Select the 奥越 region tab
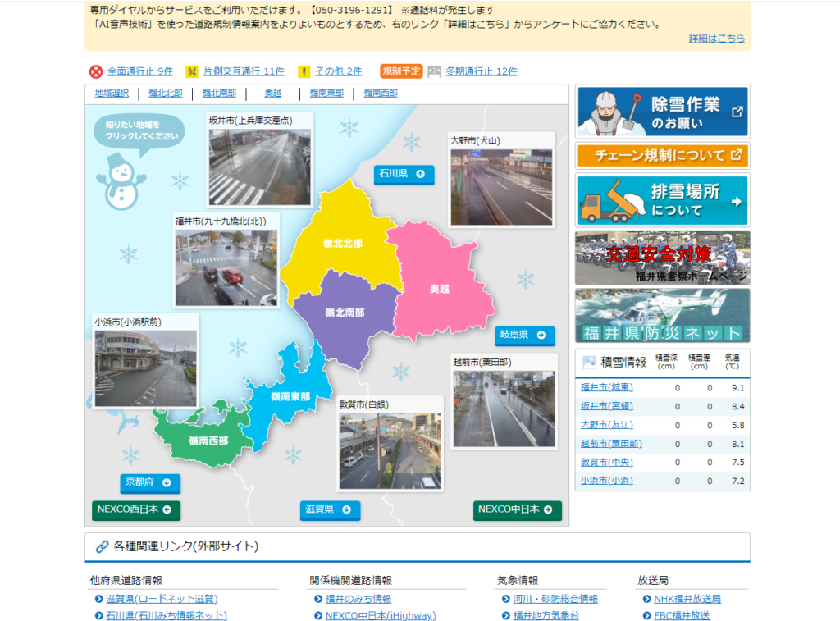 pyautogui.click(x=273, y=94)
